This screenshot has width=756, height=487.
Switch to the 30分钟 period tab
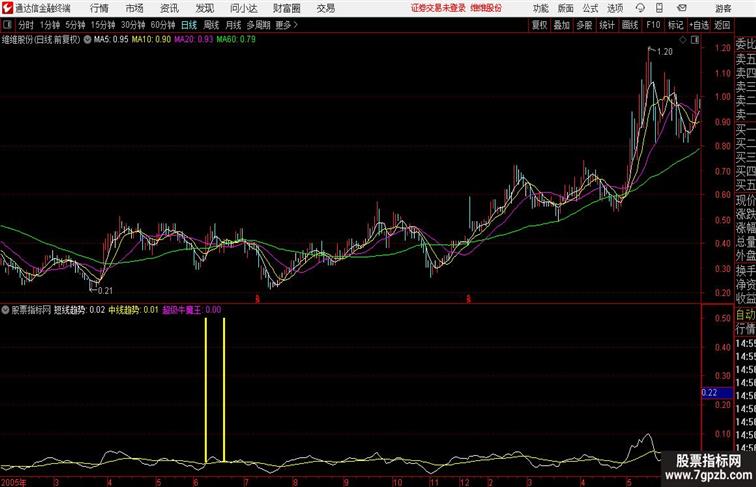coord(133,25)
